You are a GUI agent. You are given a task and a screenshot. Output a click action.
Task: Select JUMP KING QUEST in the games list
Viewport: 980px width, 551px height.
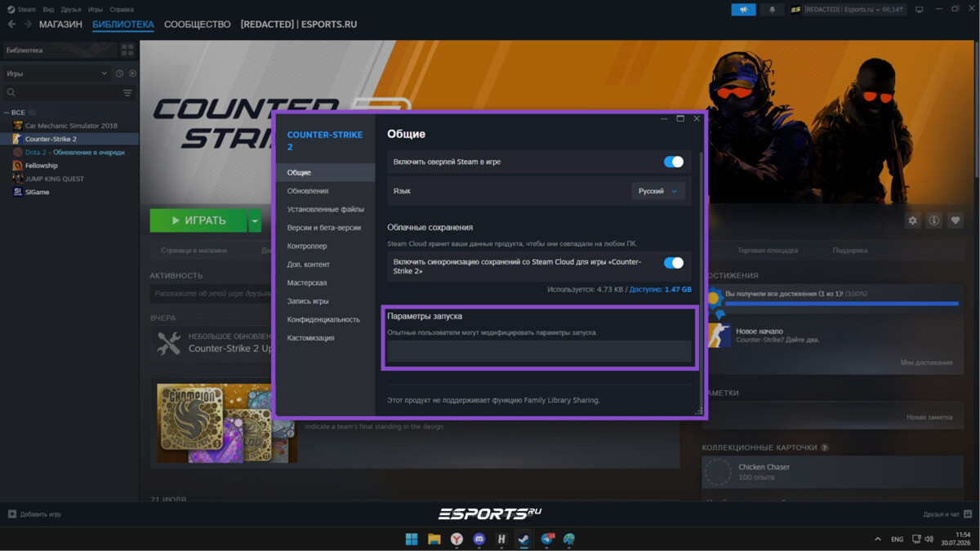[54, 179]
